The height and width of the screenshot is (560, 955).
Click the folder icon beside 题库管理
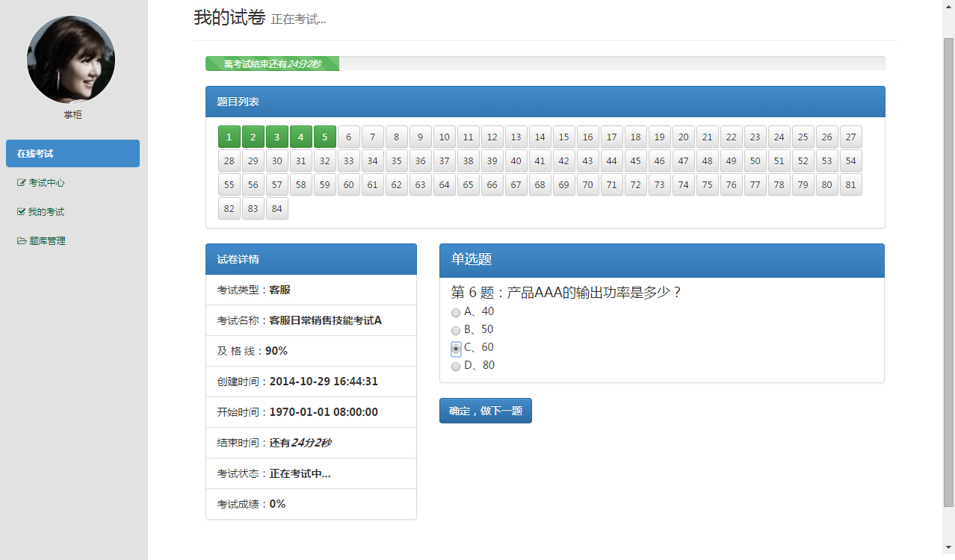tap(22, 241)
